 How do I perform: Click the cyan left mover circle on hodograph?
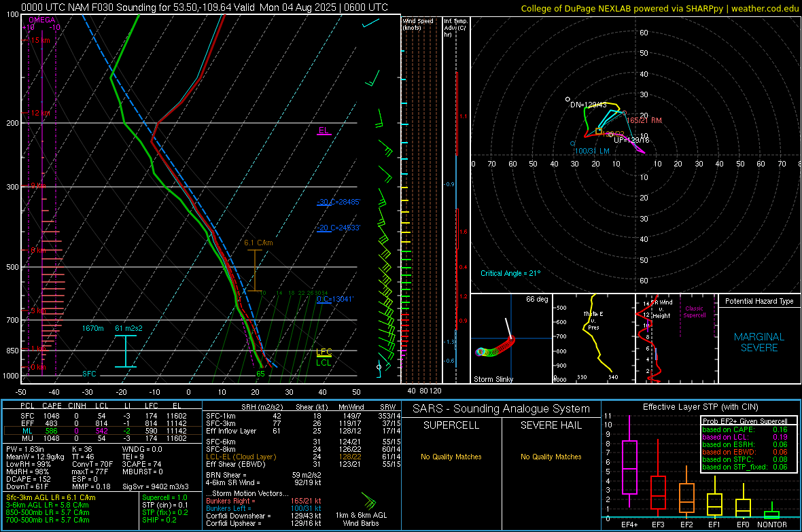[x=572, y=144]
